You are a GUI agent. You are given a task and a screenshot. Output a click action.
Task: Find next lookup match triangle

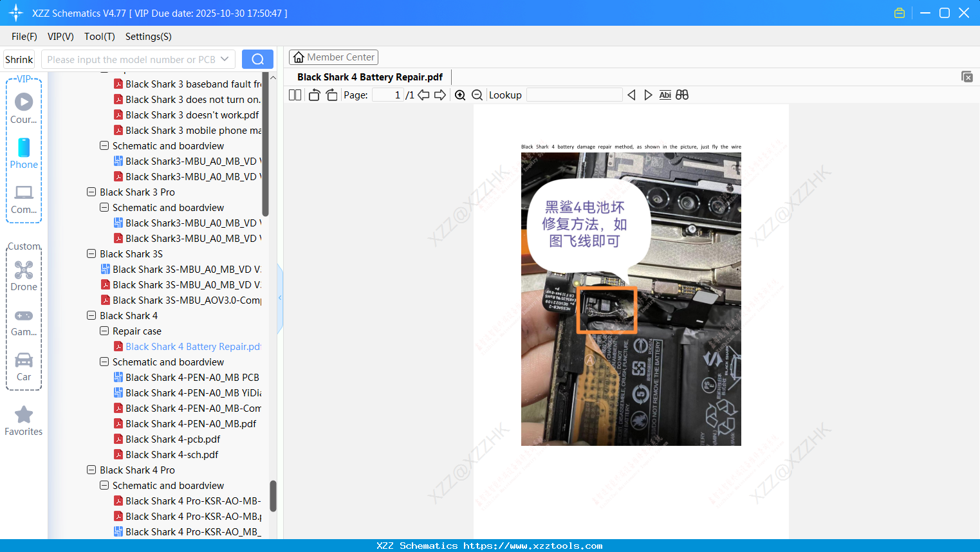click(648, 95)
